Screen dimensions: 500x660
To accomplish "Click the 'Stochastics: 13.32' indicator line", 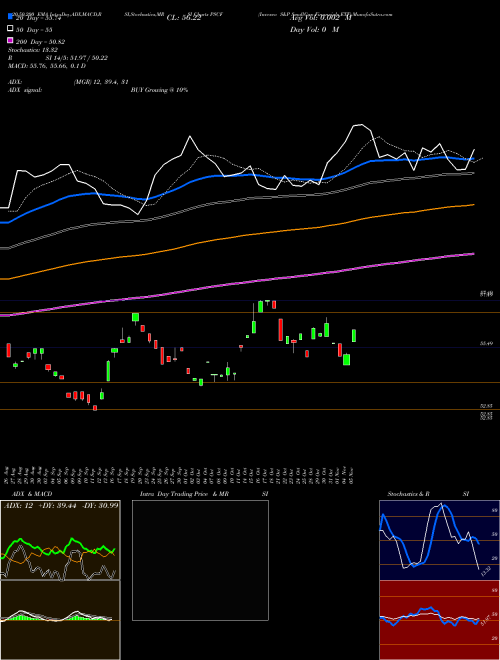I will click(35, 50).
